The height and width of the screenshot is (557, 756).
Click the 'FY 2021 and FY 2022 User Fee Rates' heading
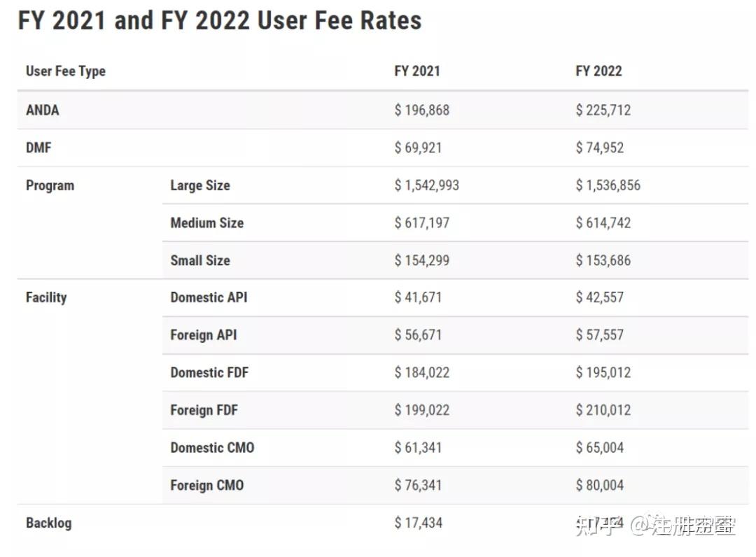click(x=220, y=21)
